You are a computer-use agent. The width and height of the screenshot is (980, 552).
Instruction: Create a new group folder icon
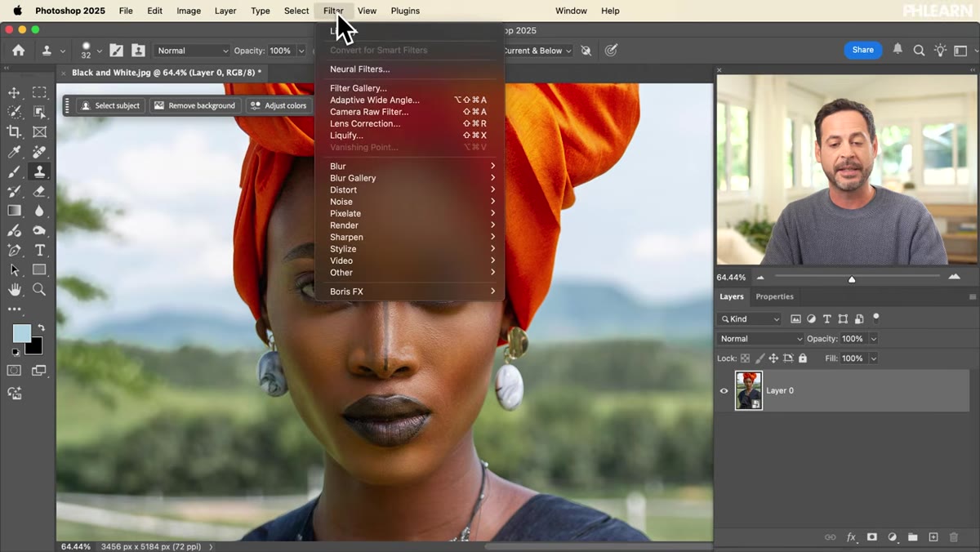tap(913, 537)
